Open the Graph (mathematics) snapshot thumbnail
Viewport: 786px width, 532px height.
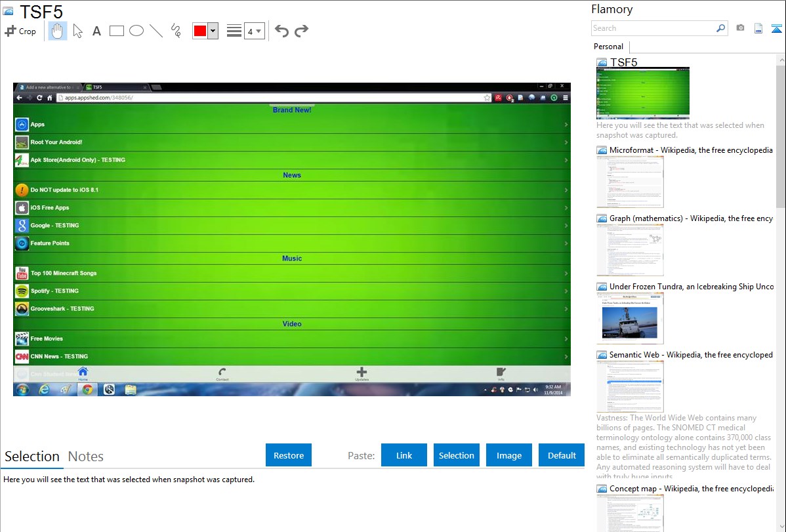click(x=630, y=250)
